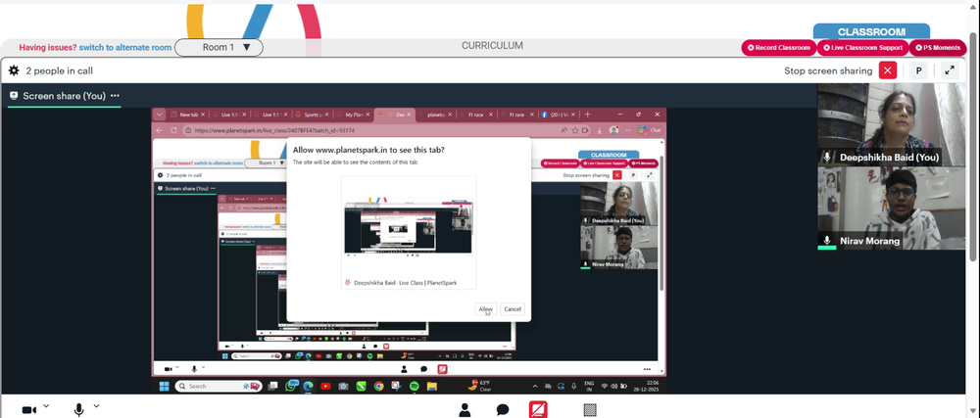Click the checkered background effects icon
The height and width of the screenshot is (418, 980).
(589, 410)
